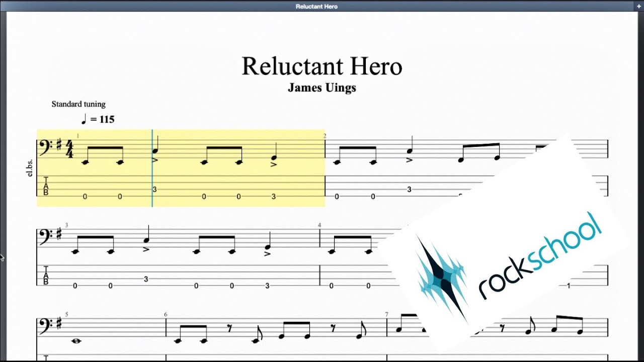Click measure number 4

319,225
